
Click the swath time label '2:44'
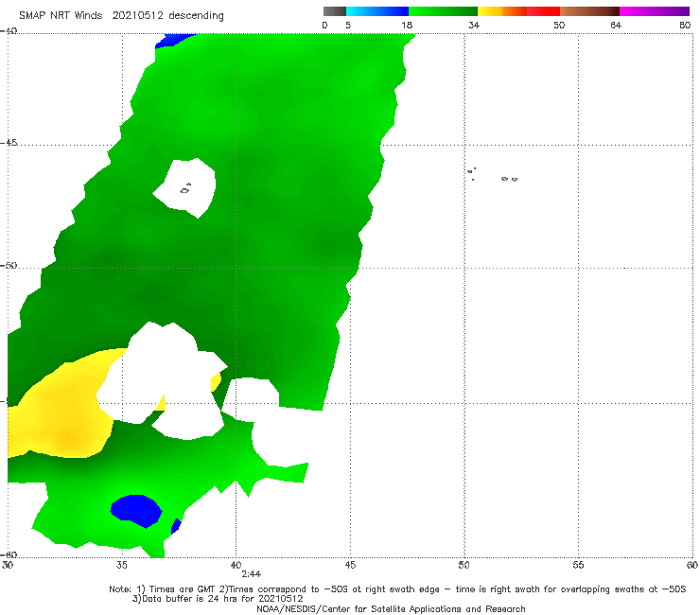click(x=251, y=574)
